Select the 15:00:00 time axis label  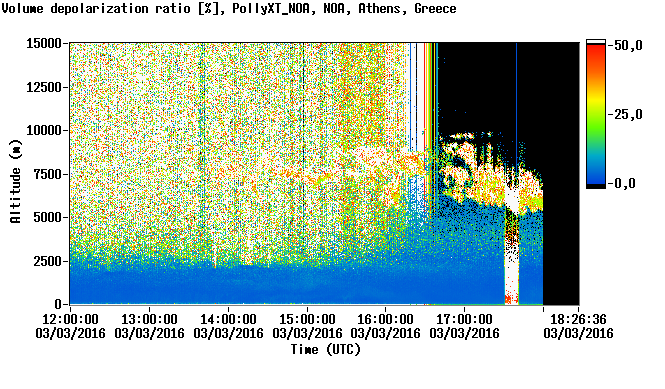(307, 319)
